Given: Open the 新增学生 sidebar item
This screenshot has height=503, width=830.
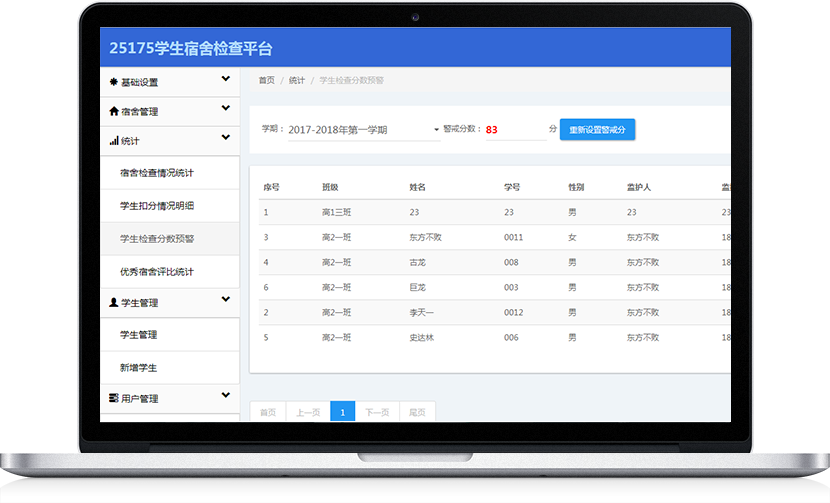Looking at the screenshot, I should pyautogui.click(x=138, y=368).
